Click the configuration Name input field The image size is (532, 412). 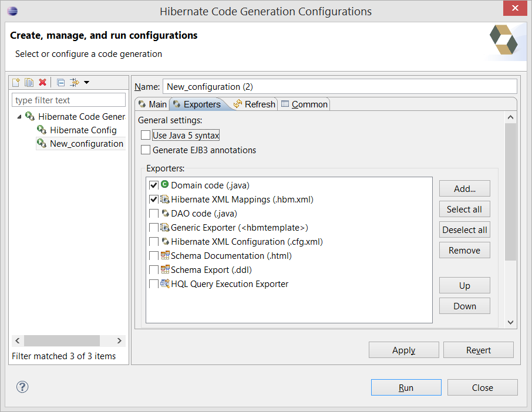point(339,86)
